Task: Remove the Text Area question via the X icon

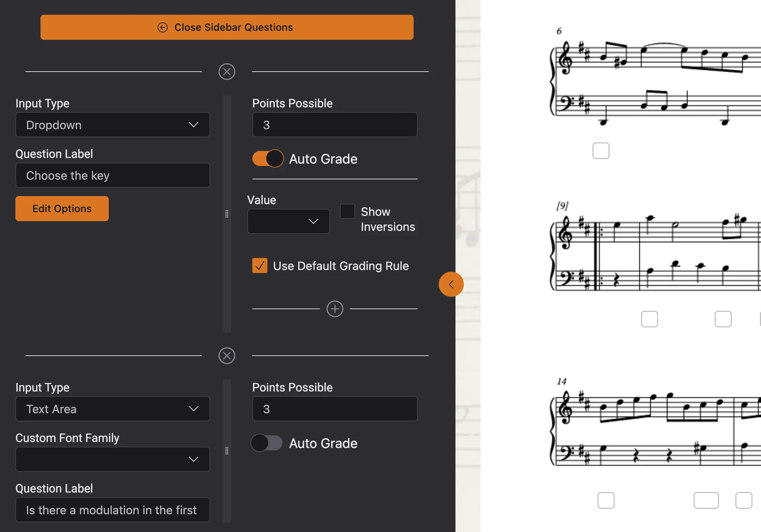Action: point(227,356)
